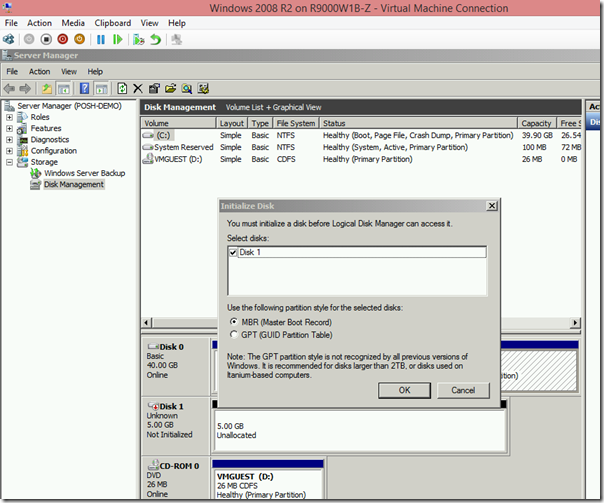
Task: Select Disk Management tree item
Action: point(74,184)
